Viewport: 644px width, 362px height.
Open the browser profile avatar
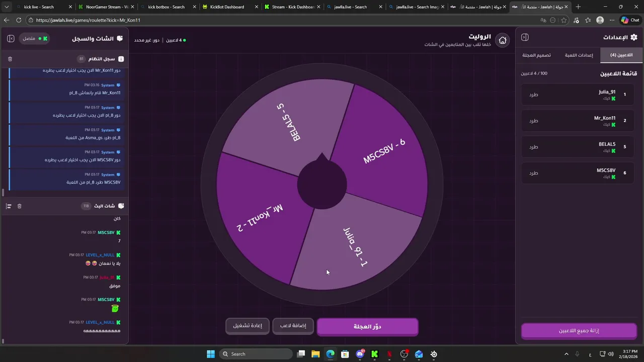tap(600, 20)
